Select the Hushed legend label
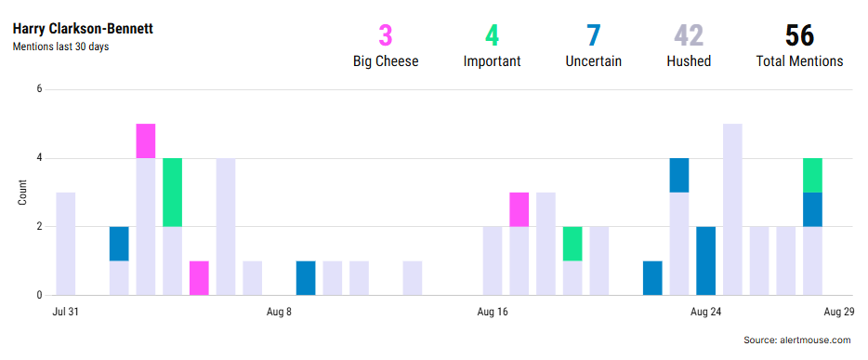Image resolution: width=868 pixels, height=360 pixels. click(689, 60)
